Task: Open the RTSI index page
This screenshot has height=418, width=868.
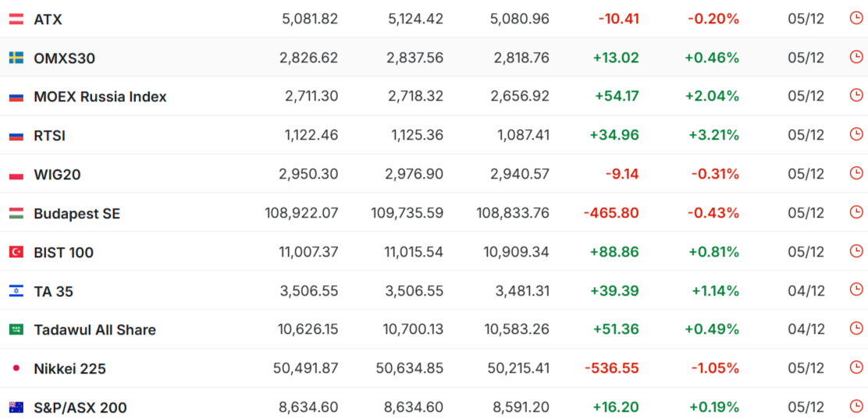Action: [49, 136]
